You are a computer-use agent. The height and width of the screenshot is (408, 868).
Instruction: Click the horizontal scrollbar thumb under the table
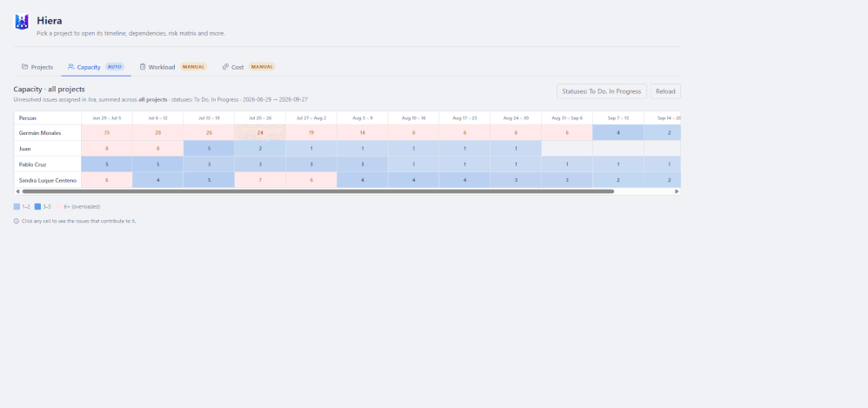(317, 191)
